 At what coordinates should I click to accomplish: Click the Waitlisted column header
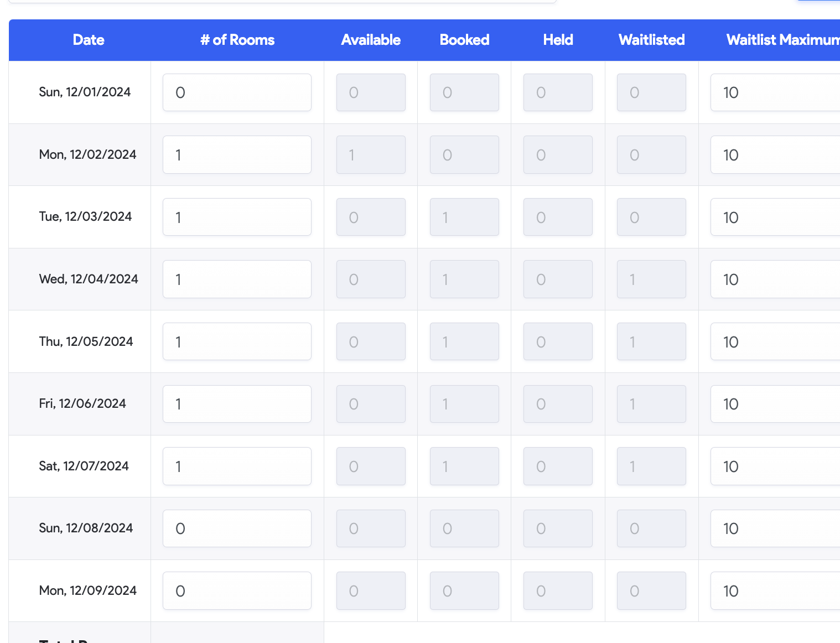pyautogui.click(x=651, y=40)
